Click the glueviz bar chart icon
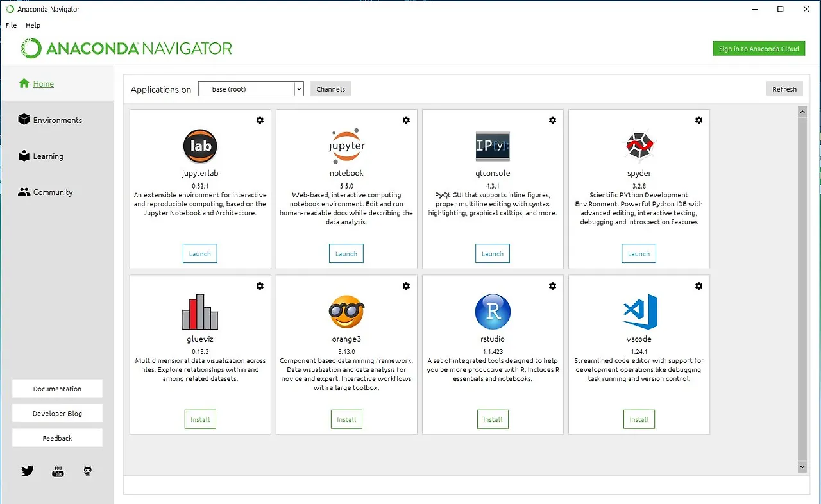 [200, 312]
